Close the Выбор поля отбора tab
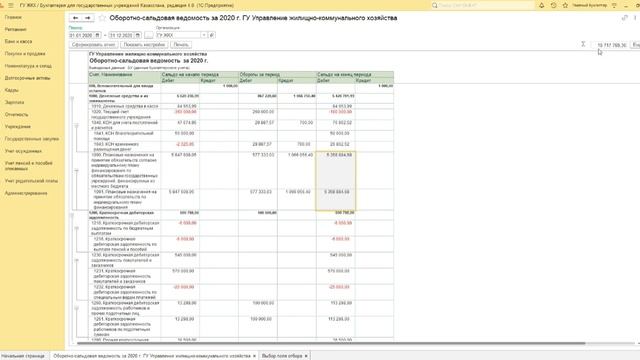The height and width of the screenshot is (360, 640). coord(306,356)
